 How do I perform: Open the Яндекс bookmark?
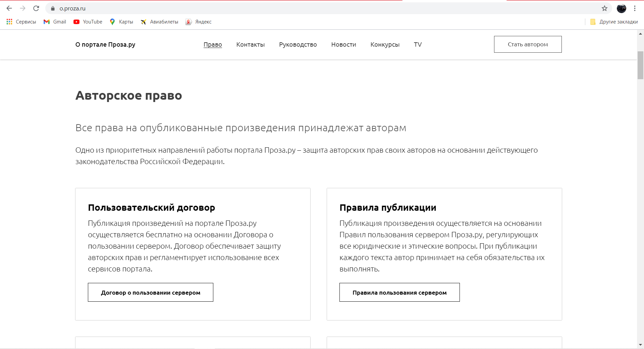(199, 22)
